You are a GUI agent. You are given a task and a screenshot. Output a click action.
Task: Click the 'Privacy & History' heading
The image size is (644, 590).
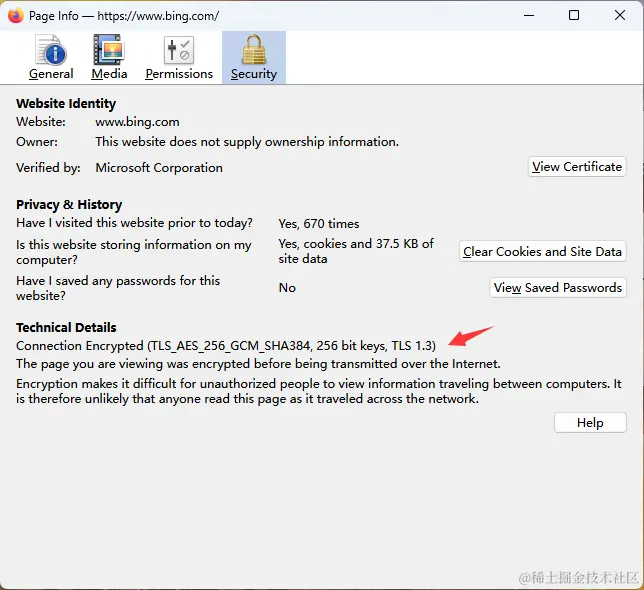tap(69, 204)
